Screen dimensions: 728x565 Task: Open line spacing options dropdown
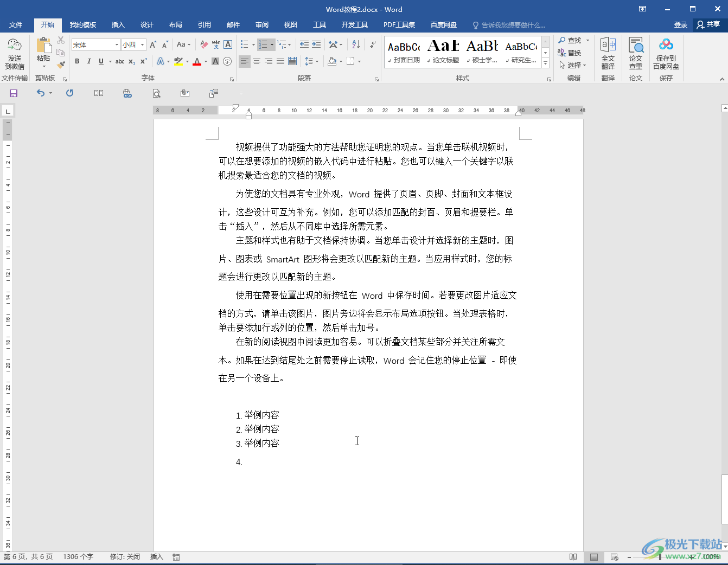[x=312, y=61]
